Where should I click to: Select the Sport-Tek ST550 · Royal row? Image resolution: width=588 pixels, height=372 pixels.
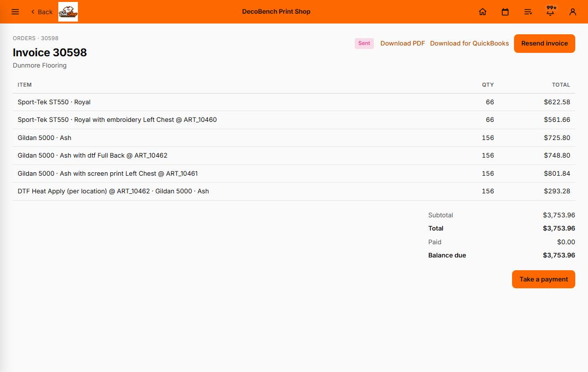point(294,102)
